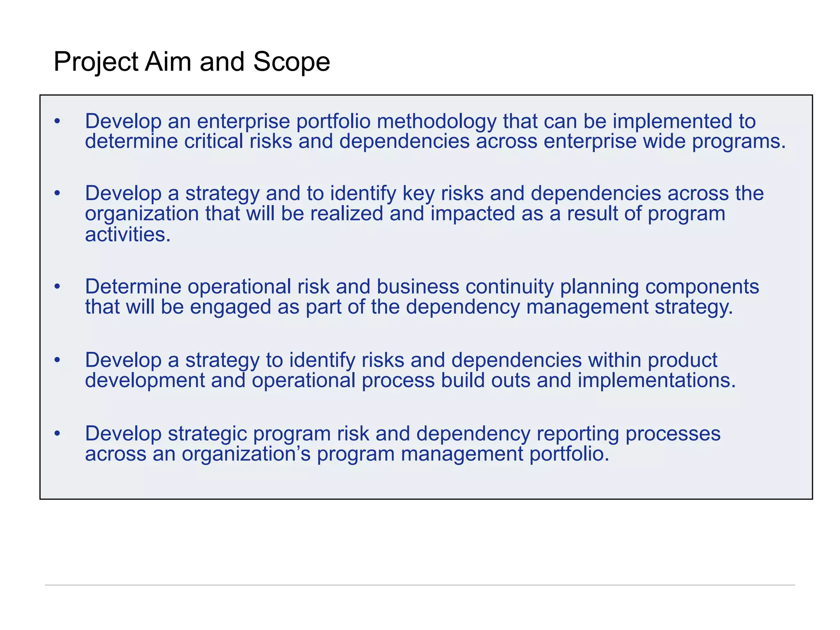Image resolution: width=840 pixels, height=630 pixels.
Task: Click the 'dependency management strategy' line
Action: [x=409, y=307]
